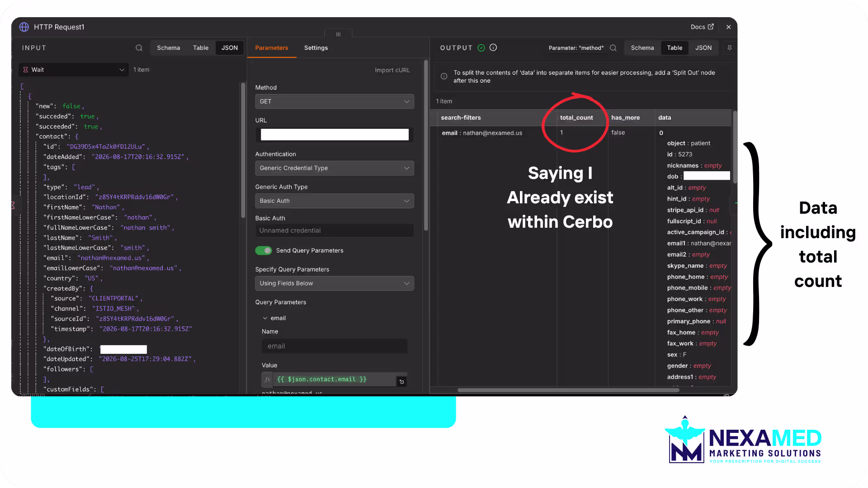This screenshot has width=868, height=488.
Task: Click the Wait hourglass icon
Action: pos(25,70)
